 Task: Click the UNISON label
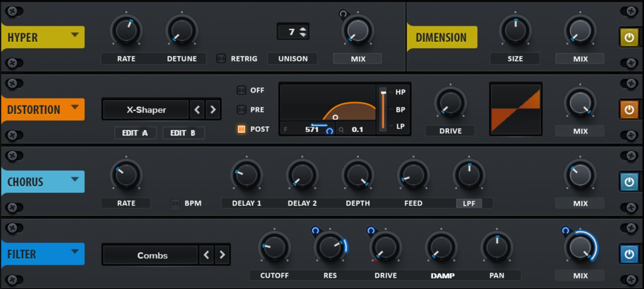coord(293,59)
